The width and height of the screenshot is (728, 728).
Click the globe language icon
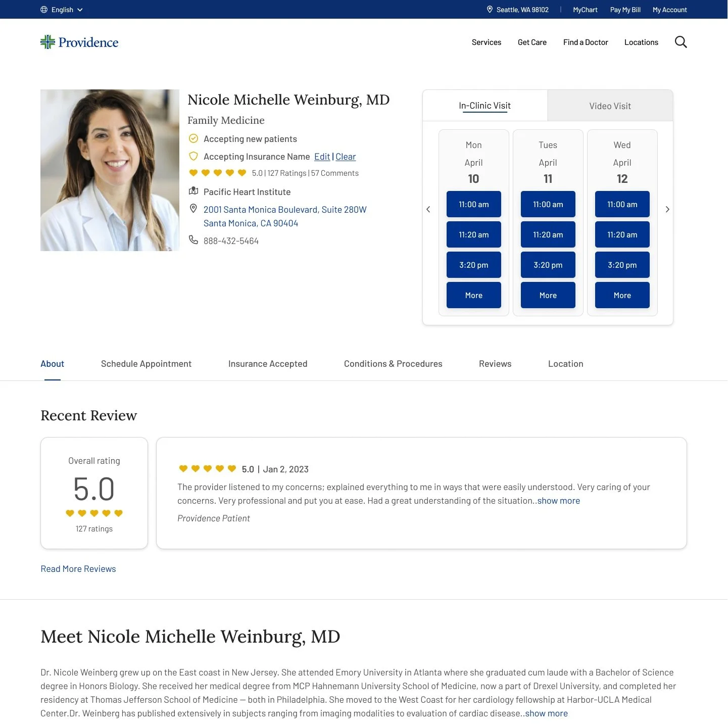point(44,10)
